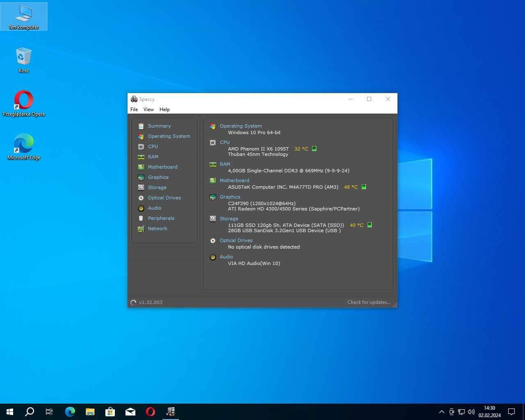Click Storage icon in summary panel

point(213,219)
